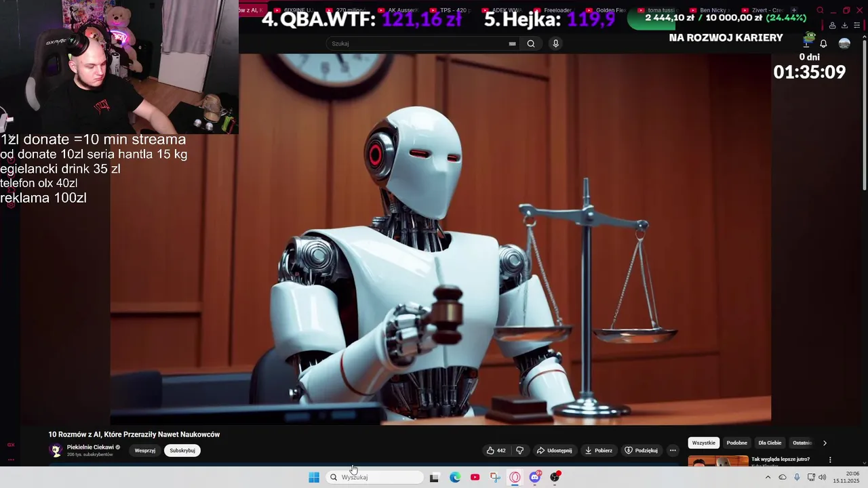Screen dimensions: 868x488
Task: Click the Windows taskbar search box Wyszukaj
Action: click(x=374, y=477)
